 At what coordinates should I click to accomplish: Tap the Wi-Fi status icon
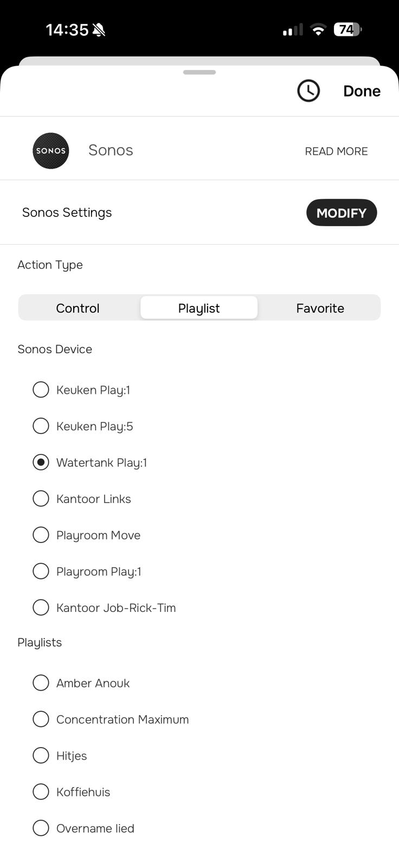pyautogui.click(x=319, y=30)
